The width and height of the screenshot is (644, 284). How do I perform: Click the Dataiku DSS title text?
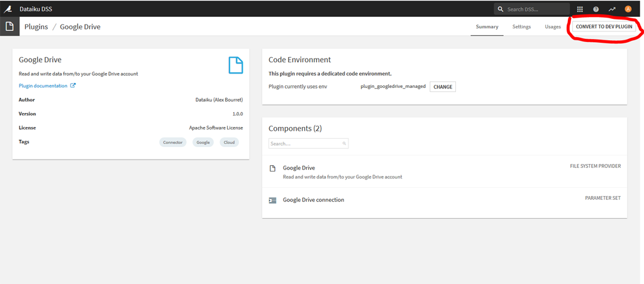tap(36, 9)
